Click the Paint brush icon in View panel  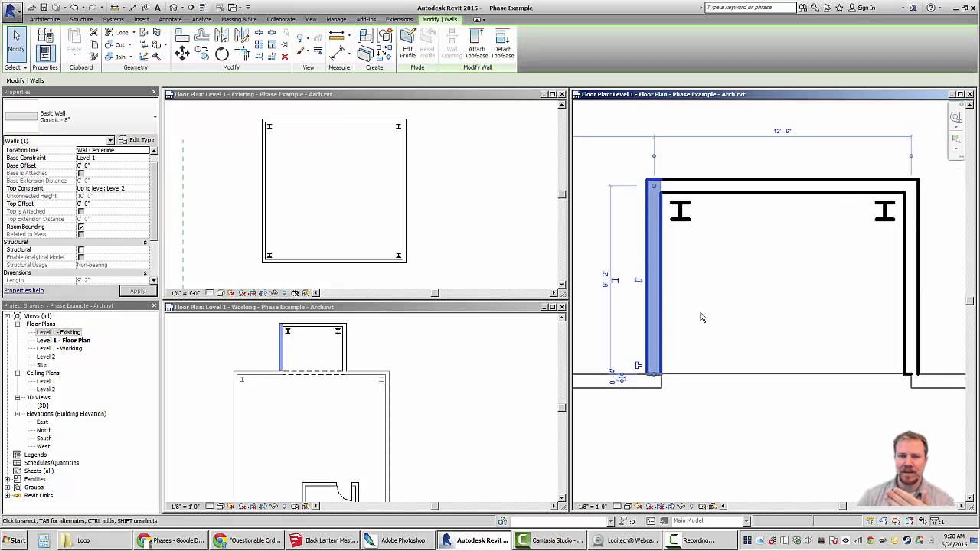tap(301, 52)
